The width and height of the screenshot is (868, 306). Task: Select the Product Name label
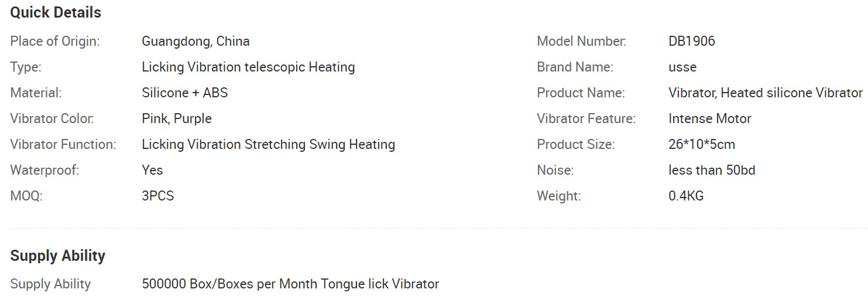(581, 93)
